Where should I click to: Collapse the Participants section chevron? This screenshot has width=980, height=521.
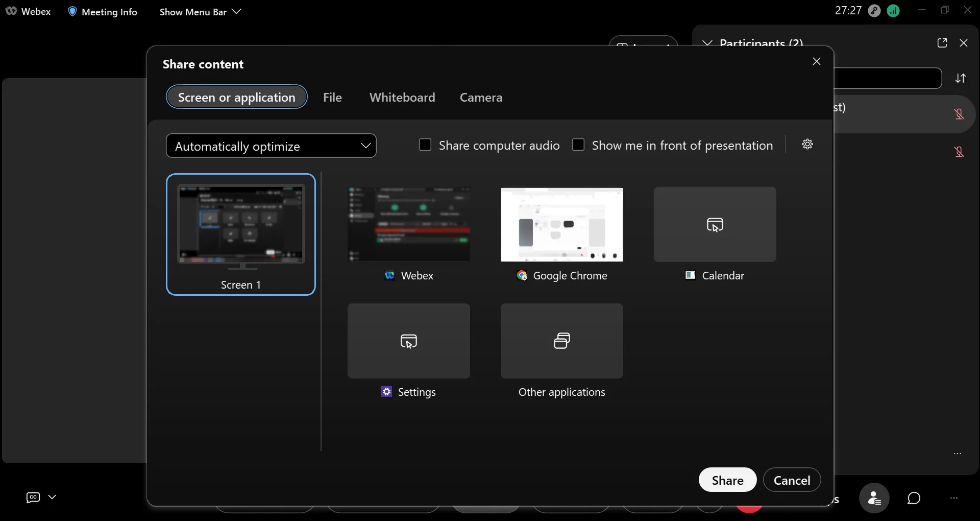[707, 43]
